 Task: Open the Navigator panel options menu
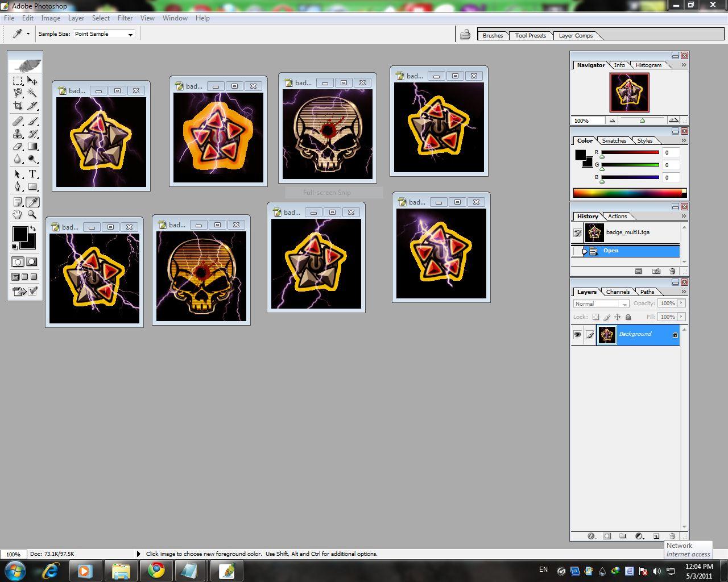click(x=684, y=65)
